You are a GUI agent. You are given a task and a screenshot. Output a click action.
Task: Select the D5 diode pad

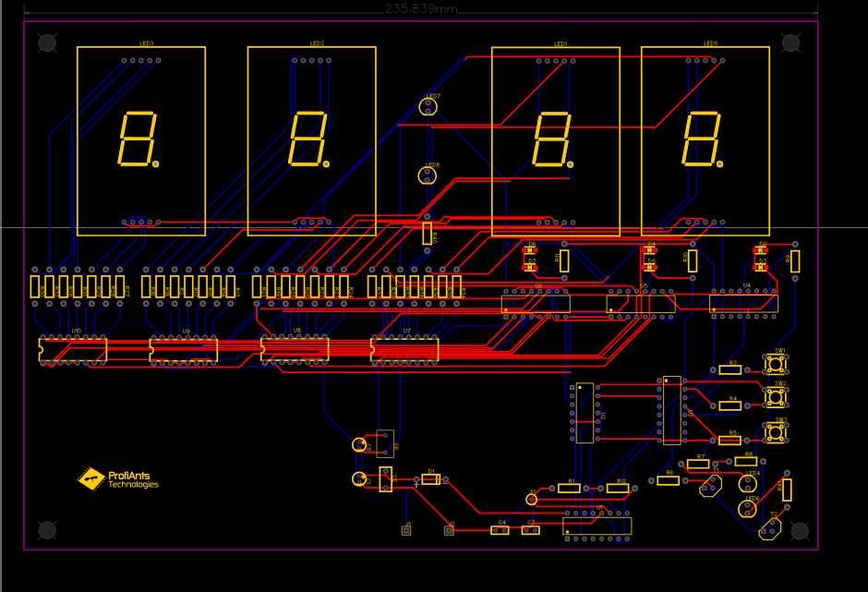coord(649,268)
